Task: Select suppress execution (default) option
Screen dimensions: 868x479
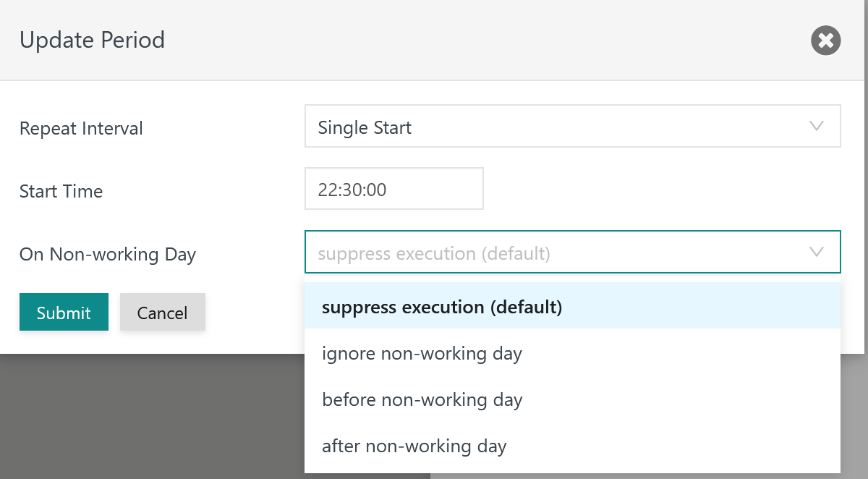Action: pos(573,306)
